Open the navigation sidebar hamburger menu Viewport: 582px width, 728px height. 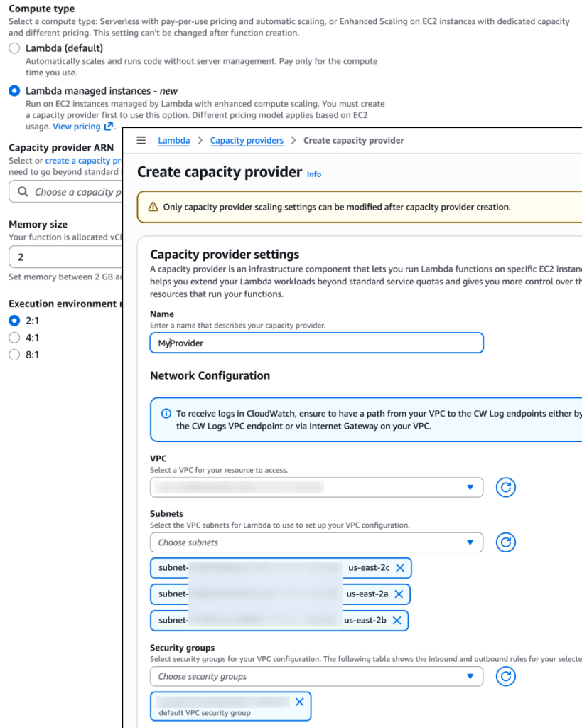coord(141,140)
